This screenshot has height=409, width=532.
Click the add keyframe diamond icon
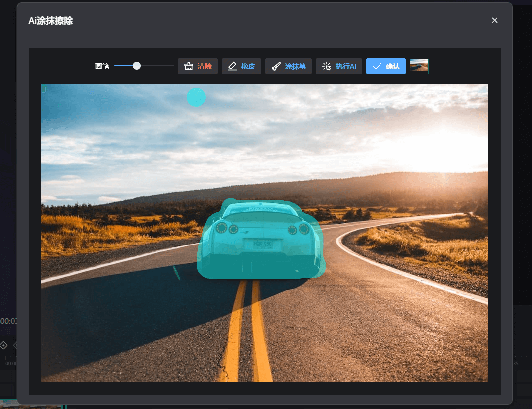tap(3, 345)
